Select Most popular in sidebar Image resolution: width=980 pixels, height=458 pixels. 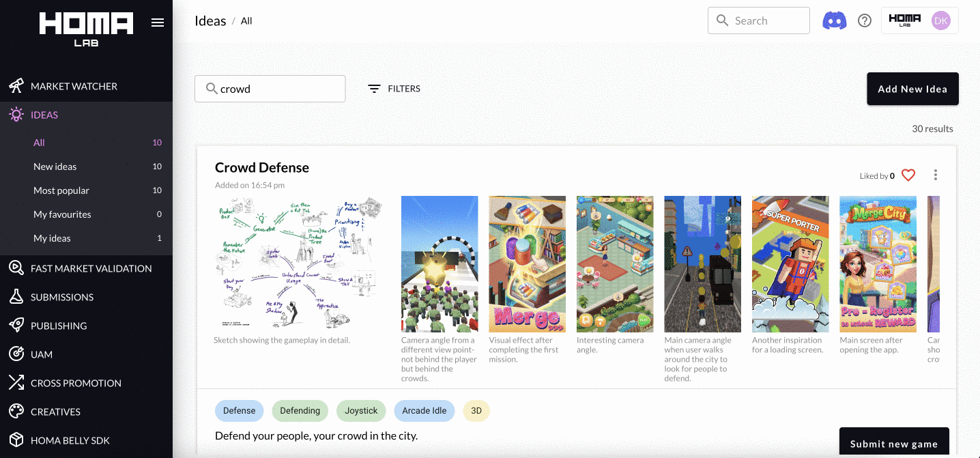[x=61, y=190]
